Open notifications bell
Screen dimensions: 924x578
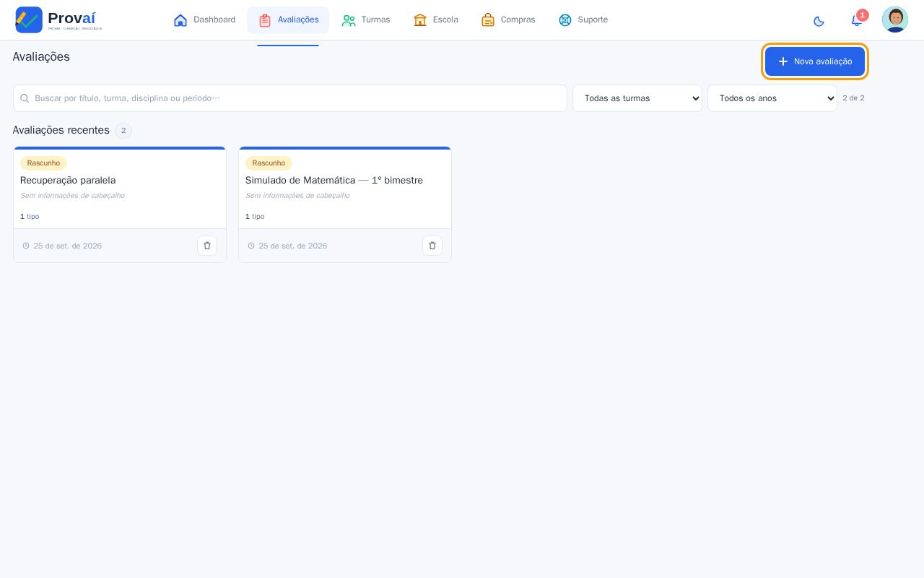pos(857,20)
